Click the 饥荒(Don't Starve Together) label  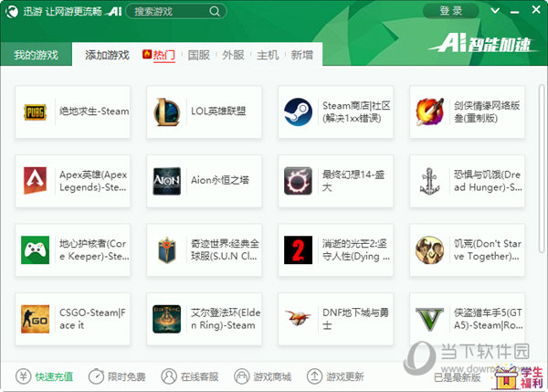coord(488,249)
